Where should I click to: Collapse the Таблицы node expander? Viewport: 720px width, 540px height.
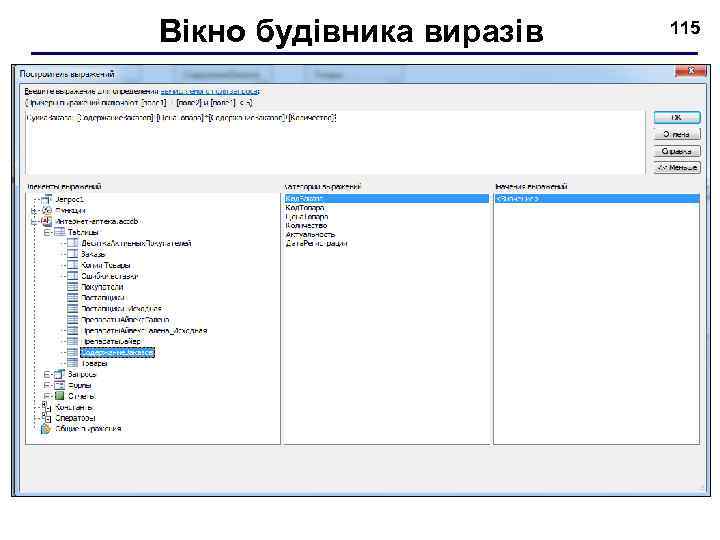(47, 233)
